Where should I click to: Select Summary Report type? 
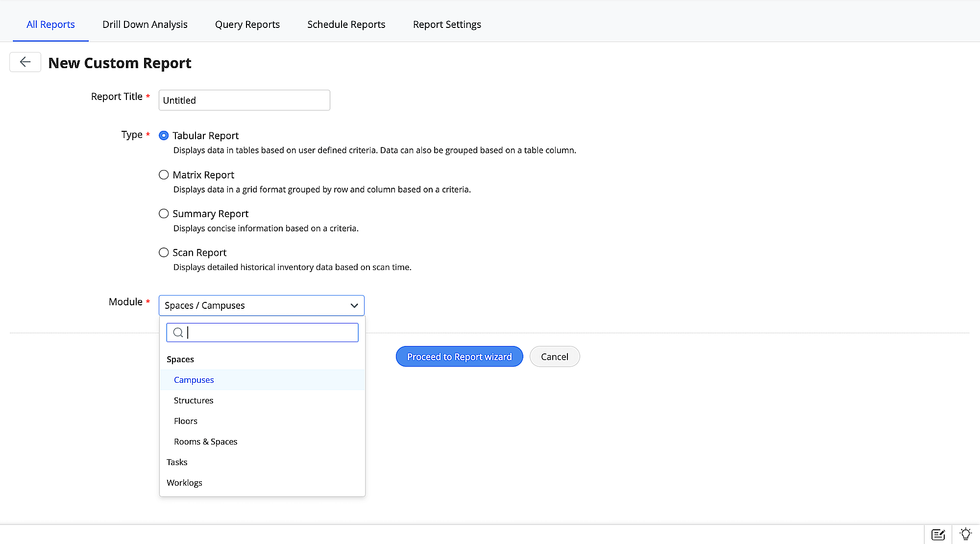164,214
